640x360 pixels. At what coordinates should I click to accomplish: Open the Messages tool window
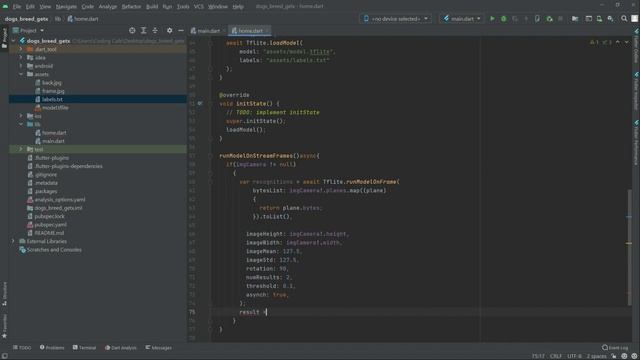pos(158,348)
